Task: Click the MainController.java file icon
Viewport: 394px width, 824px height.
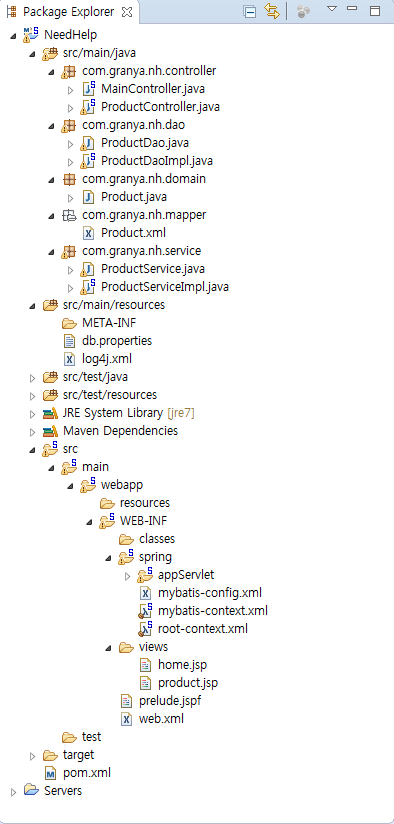Action: [x=88, y=89]
